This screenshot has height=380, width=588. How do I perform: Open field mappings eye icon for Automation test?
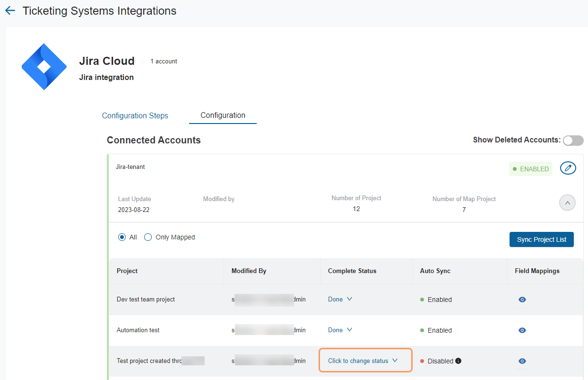522,330
